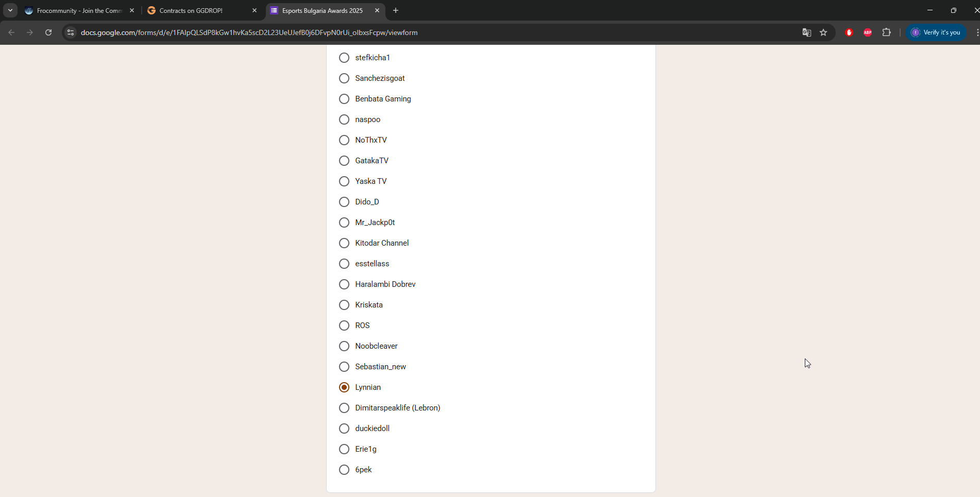Open the Extensions puzzle icon
Image resolution: width=980 pixels, height=497 pixels.
click(886, 32)
